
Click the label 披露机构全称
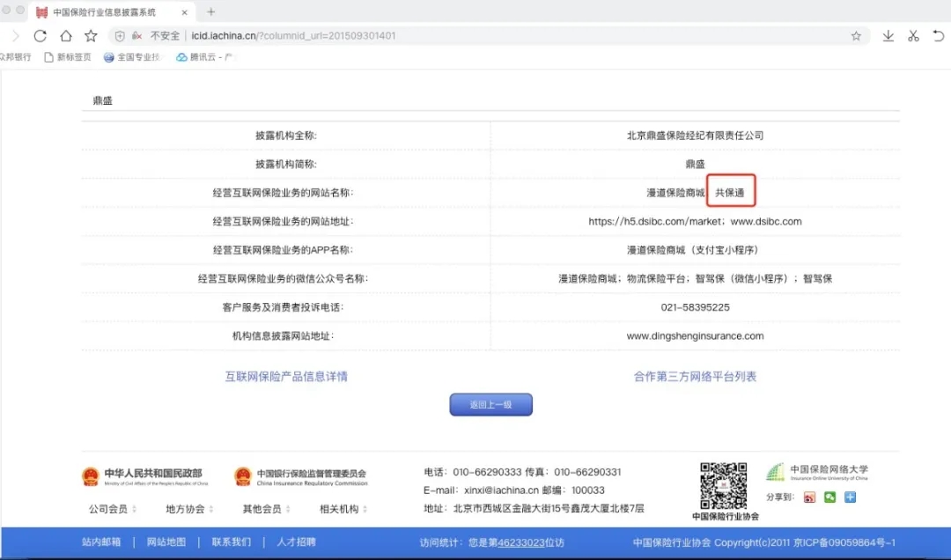285,136
